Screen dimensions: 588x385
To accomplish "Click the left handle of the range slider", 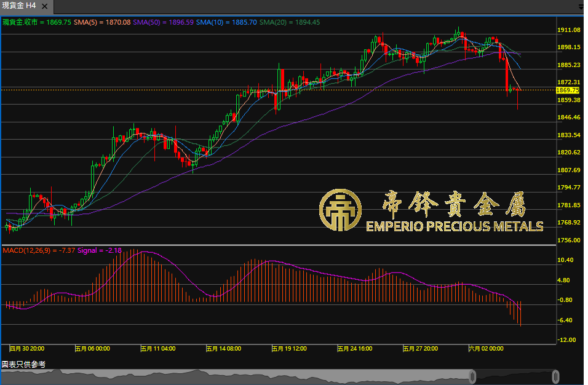I will pyautogui.click(x=472, y=376).
